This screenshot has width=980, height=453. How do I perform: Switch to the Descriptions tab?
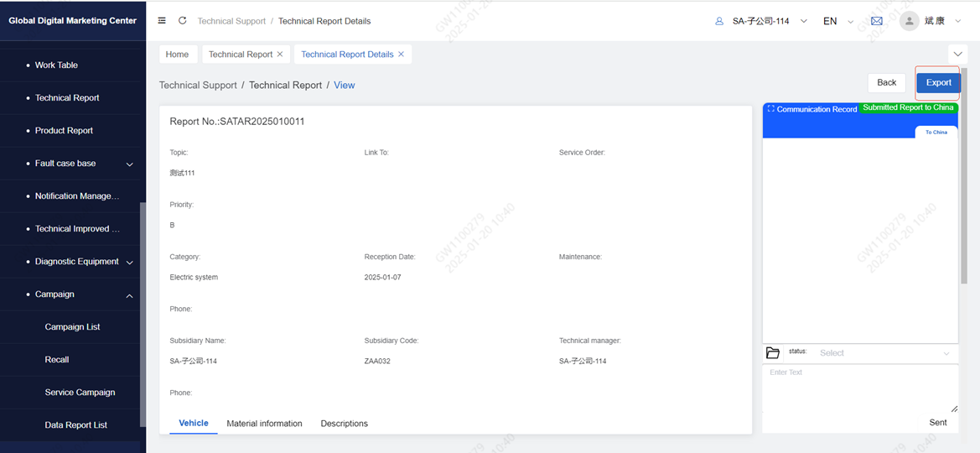click(x=344, y=424)
